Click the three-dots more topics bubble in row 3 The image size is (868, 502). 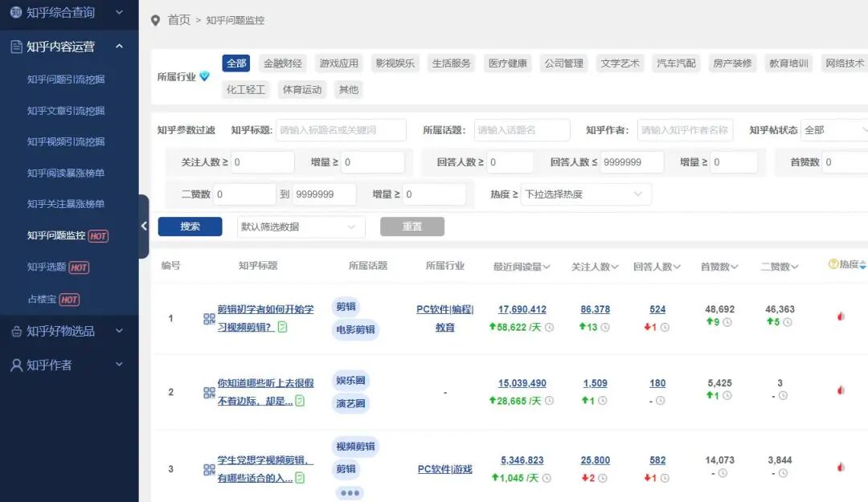click(x=350, y=492)
